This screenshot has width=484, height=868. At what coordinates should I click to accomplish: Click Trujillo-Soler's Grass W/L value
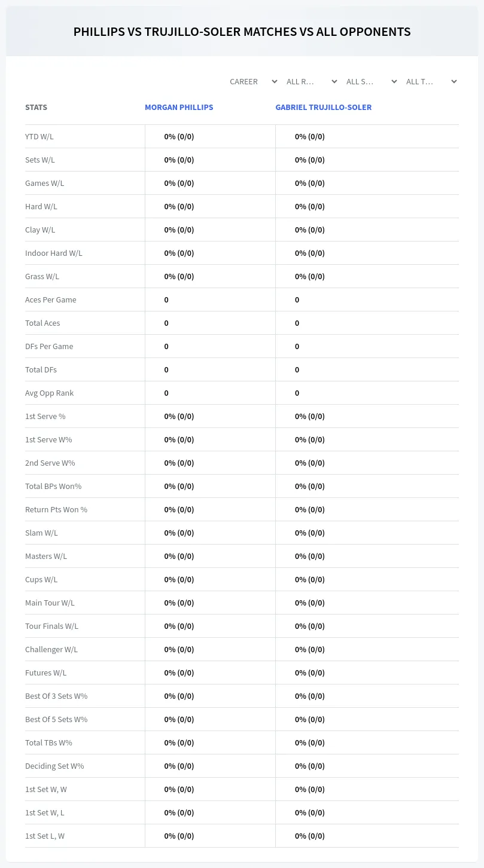pos(310,276)
